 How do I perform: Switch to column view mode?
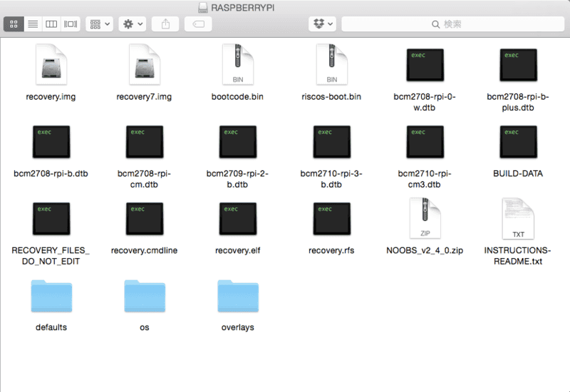point(51,24)
